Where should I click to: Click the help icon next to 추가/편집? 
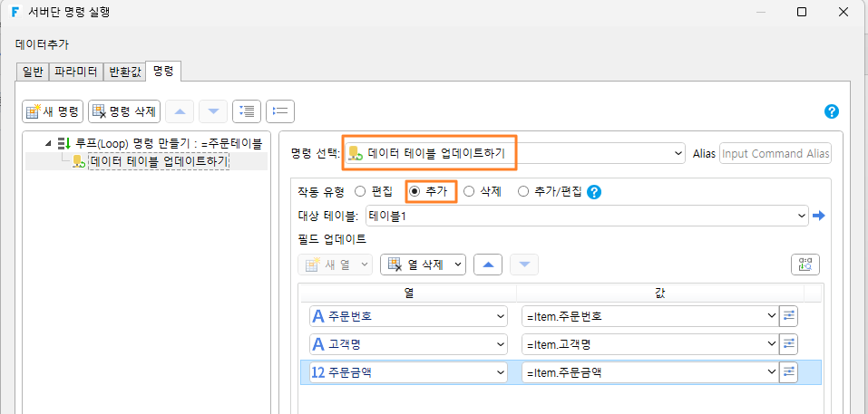594,192
